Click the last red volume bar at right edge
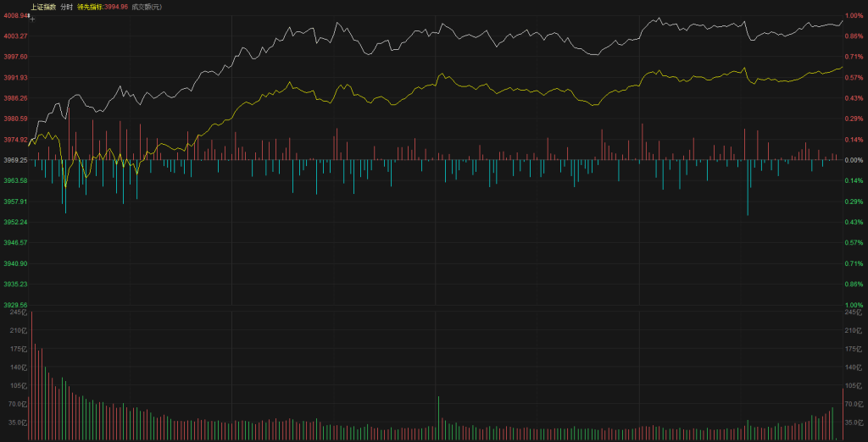The width and height of the screenshot is (868, 442). tap(842, 414)
